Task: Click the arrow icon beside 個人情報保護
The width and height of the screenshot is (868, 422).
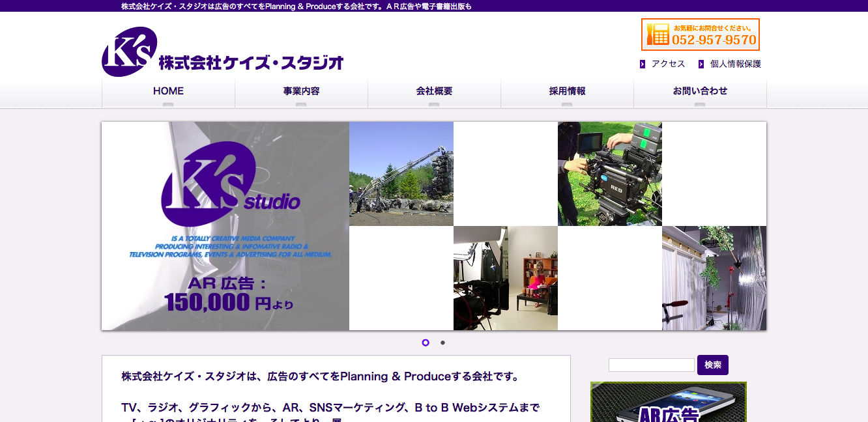Action: point(701,64)
